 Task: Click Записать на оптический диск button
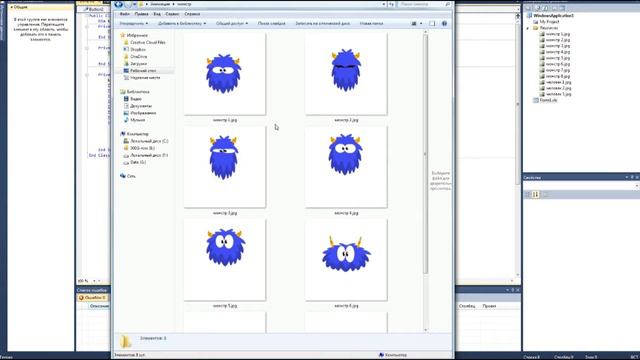pos(322,24)
